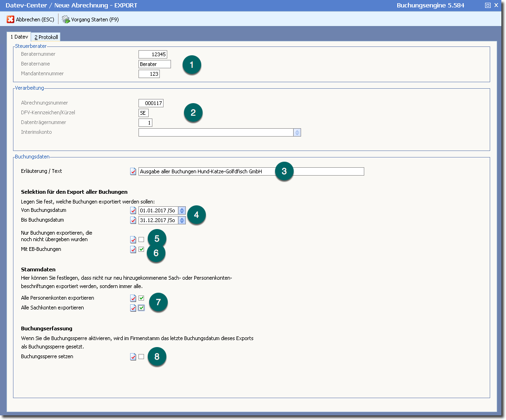
Task: Enable the Buchungssperre setzen checkbox
Action: [x=141, y=357]
